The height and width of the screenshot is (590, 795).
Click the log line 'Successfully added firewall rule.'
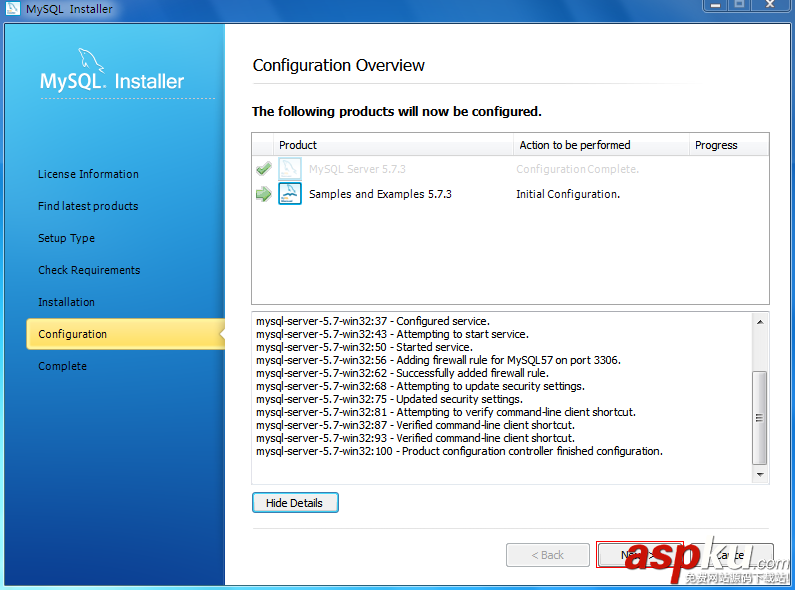point(403,373)
